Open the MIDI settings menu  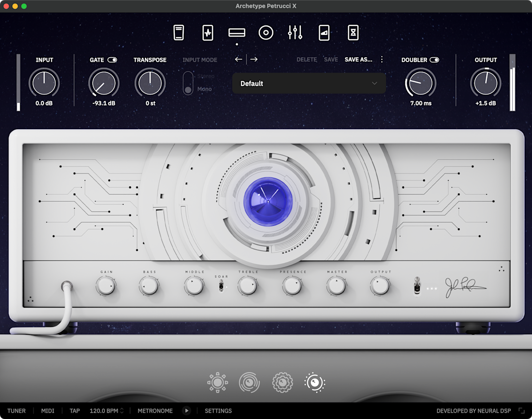click(x=47, y=411)
